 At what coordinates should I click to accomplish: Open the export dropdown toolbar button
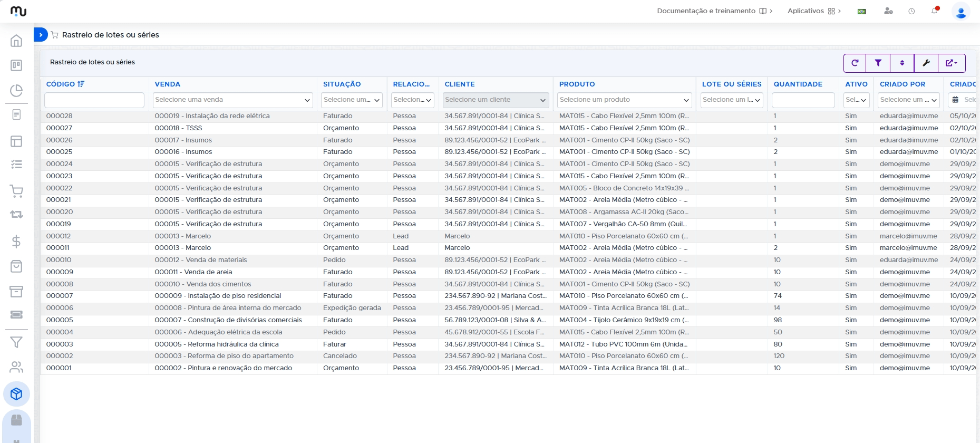(952, 63)
